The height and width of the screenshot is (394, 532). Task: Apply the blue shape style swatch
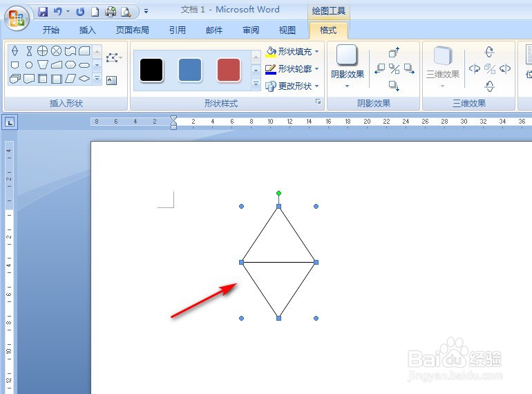[190, 70]
